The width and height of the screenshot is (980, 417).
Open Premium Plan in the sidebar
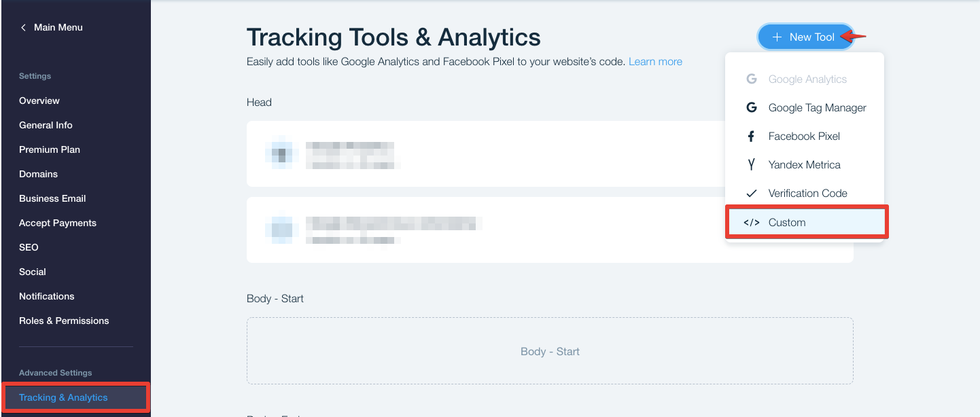point(50,149)
